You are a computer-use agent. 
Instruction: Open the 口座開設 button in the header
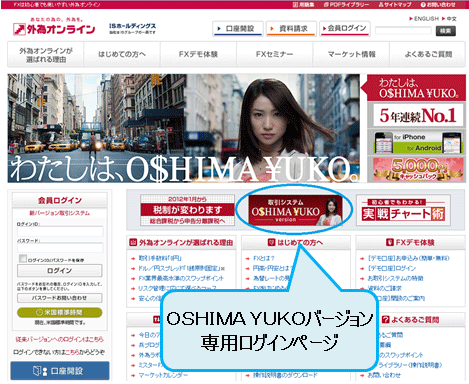pyautogui.click(x=238, y=29)
